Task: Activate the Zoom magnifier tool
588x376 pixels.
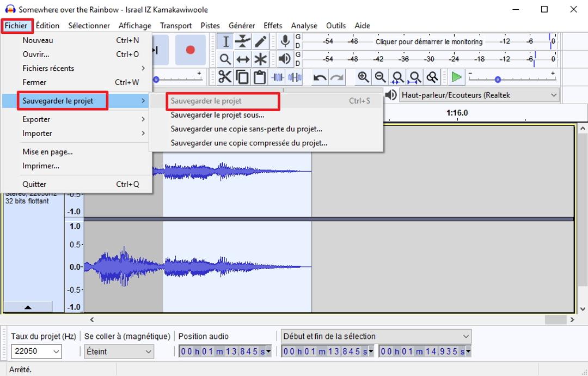Action: pyautogui.click(x=225, y=59)
